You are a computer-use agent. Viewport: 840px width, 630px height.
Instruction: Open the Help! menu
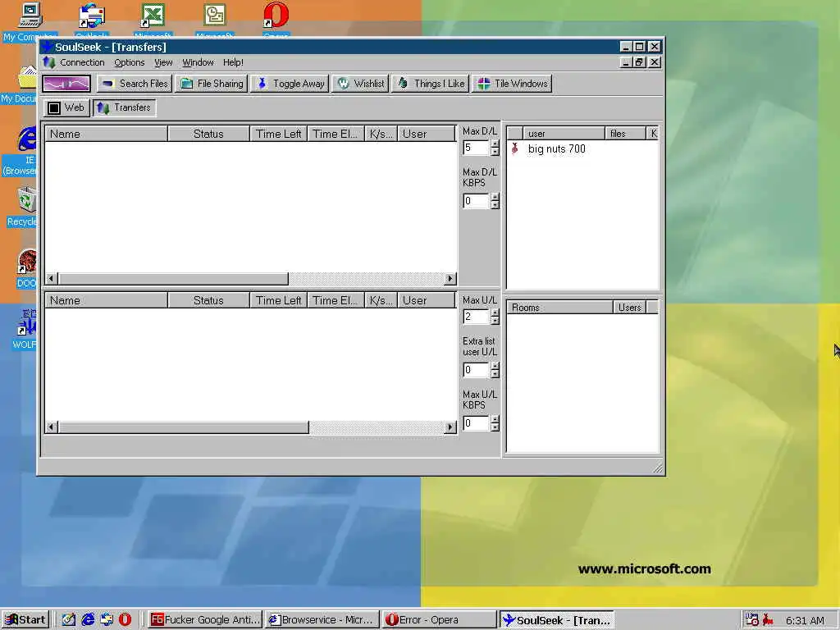[233, 62]
